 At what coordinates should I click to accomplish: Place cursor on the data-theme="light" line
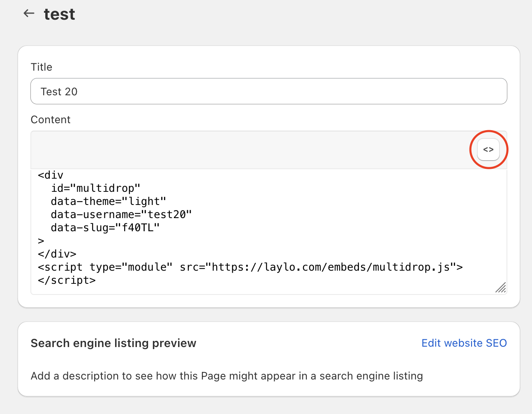108,202
